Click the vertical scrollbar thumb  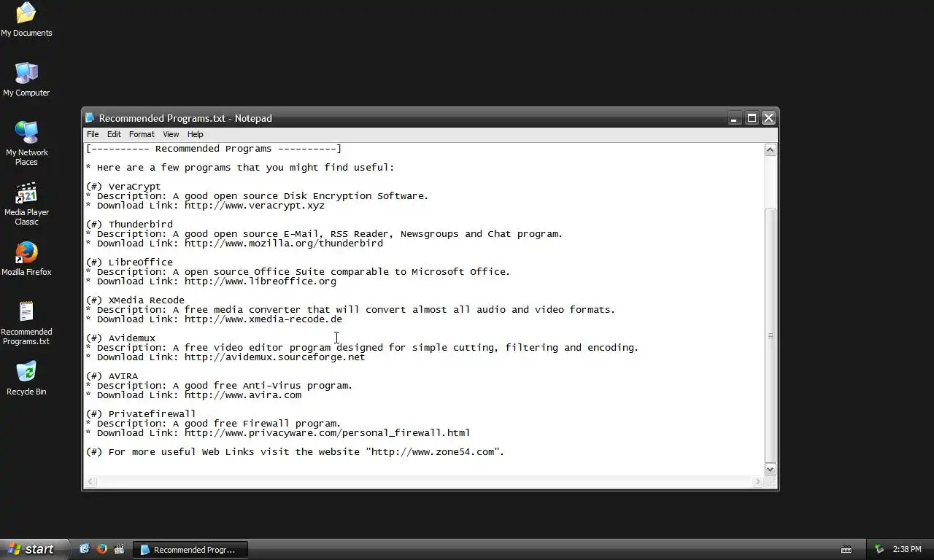(770, 335)
